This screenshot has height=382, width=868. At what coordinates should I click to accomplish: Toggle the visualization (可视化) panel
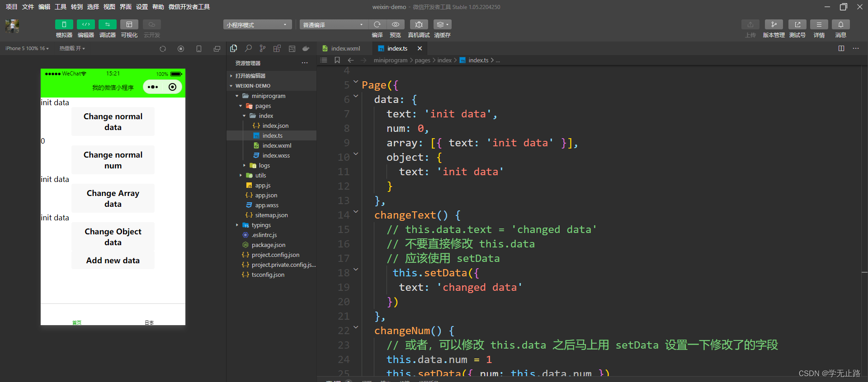(x=129, y=24)
